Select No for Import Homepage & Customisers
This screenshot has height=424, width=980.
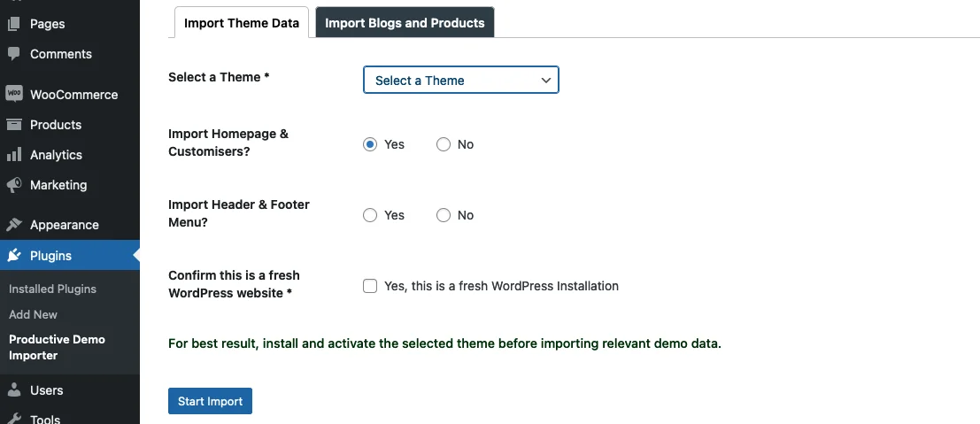(x=444, y=144)
